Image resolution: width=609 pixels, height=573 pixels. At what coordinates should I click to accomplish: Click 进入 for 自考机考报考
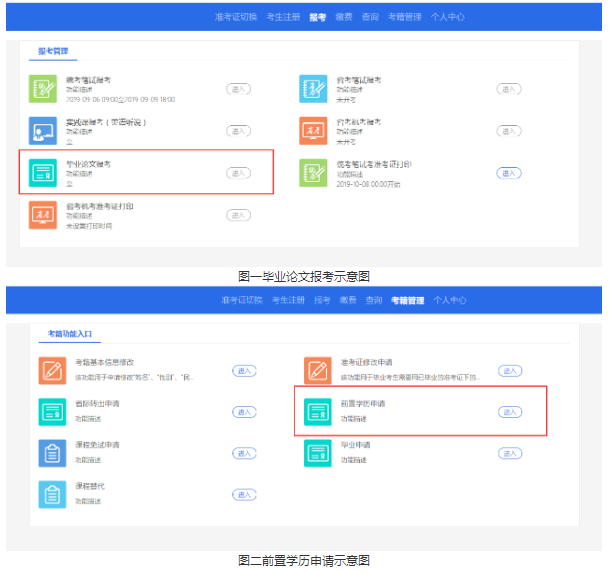(509, 131)
